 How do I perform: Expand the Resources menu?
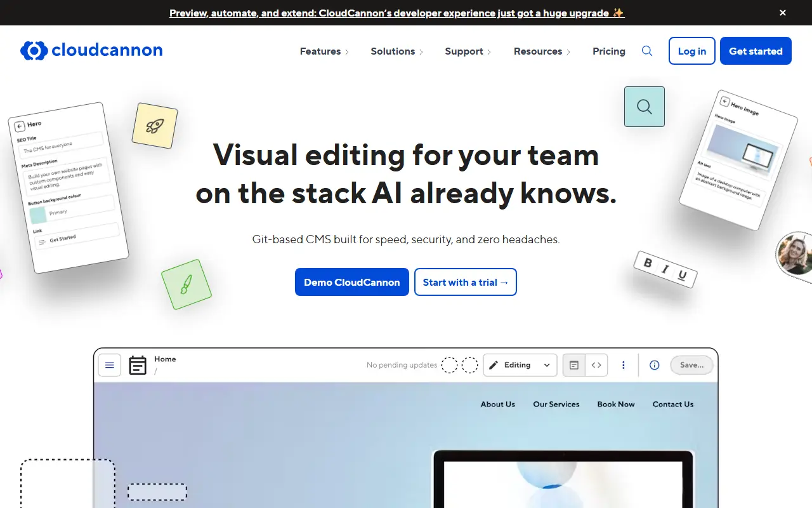(x=542, y=51)
